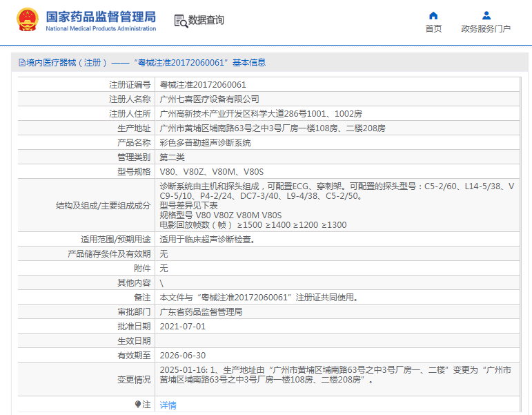Select 适用于临床超声诊断检查。 text
This screenshot has width=532, height=415.
point(208,240)
